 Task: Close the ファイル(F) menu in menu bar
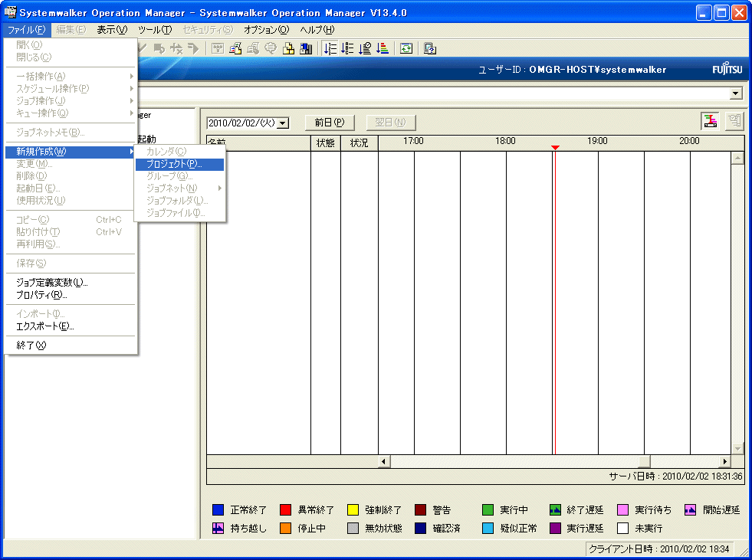point(27,30)
